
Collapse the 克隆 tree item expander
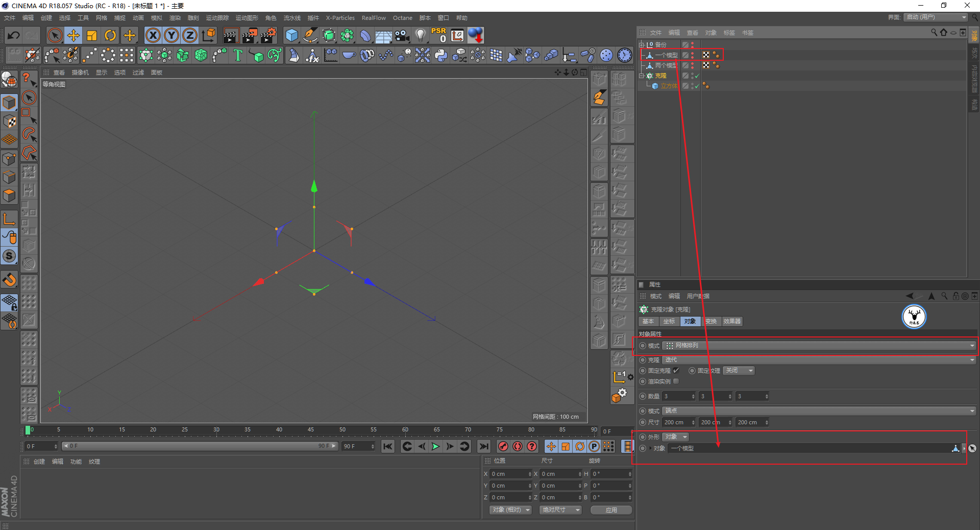pyautogui.click(x=642, y=76)
